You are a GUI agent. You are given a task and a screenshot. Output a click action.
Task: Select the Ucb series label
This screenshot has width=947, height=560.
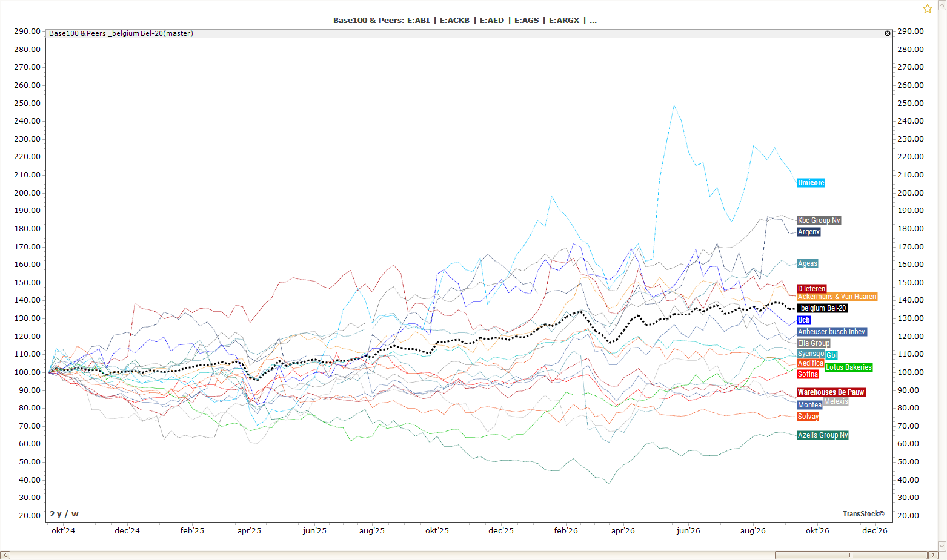[804, 320]
